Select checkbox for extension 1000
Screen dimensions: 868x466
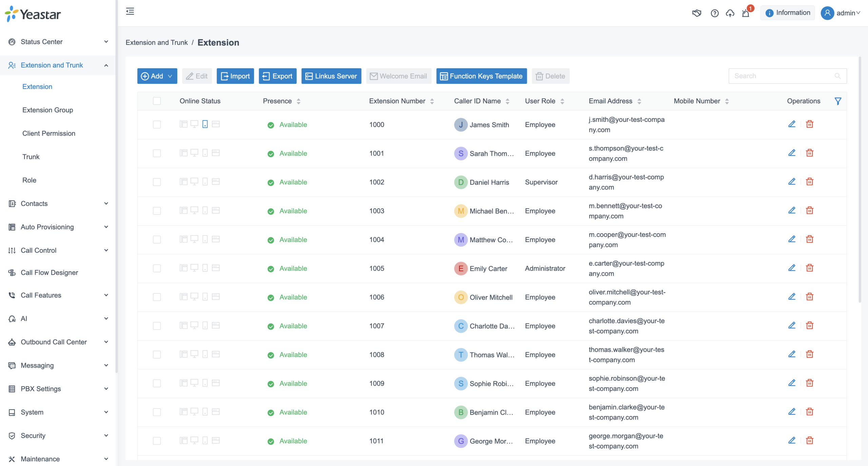coord(157,125)
